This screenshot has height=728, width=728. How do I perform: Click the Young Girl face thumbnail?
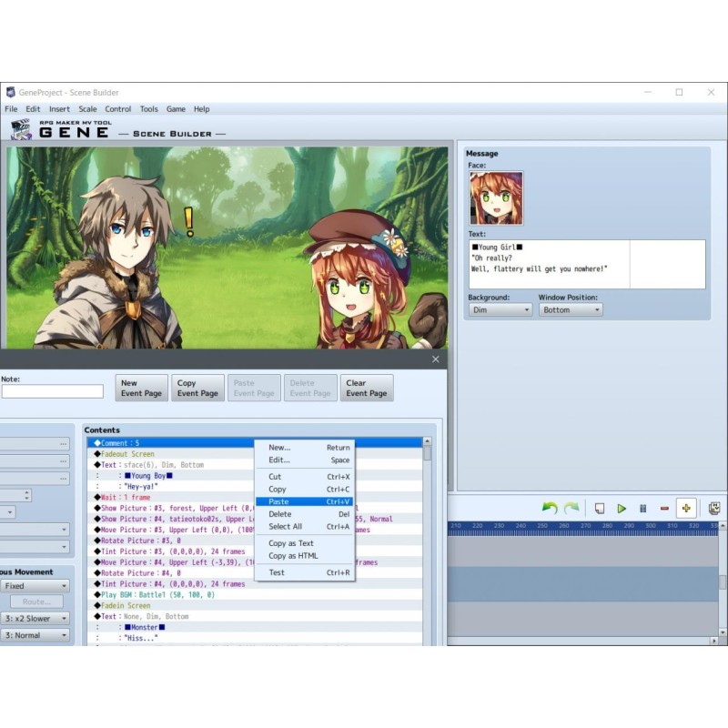pyautogui.click(x=496, y=198)
